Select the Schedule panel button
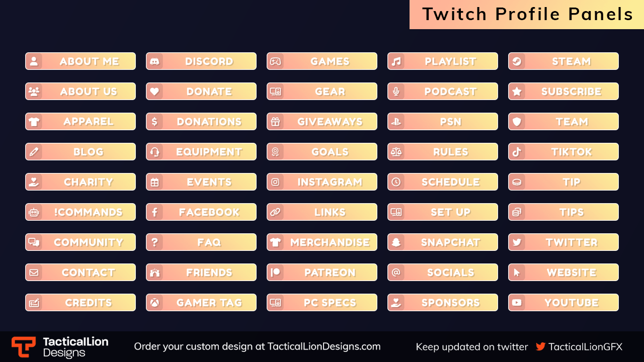 click(x=443, y=182)
